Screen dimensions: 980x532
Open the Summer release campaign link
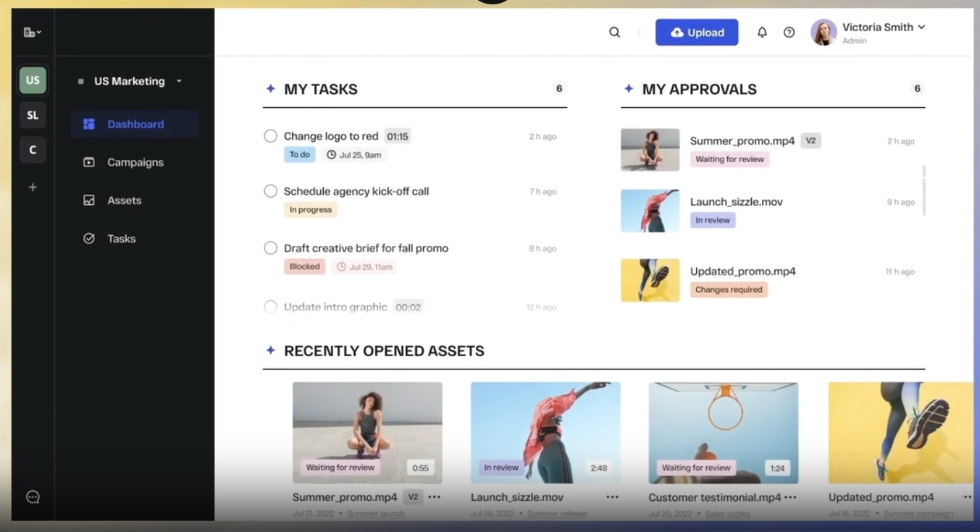coord(557,514)
